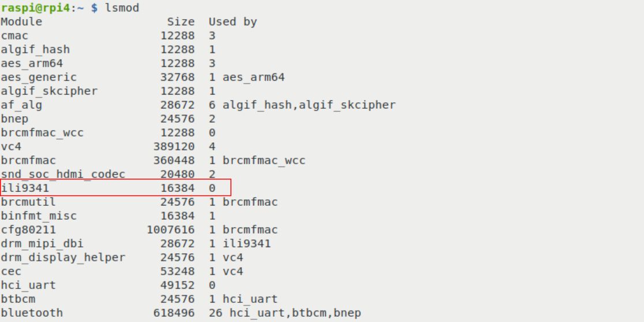This screenshot has width=644, height=322.
Task: Click the Size column header
Action: coord(181,22)
